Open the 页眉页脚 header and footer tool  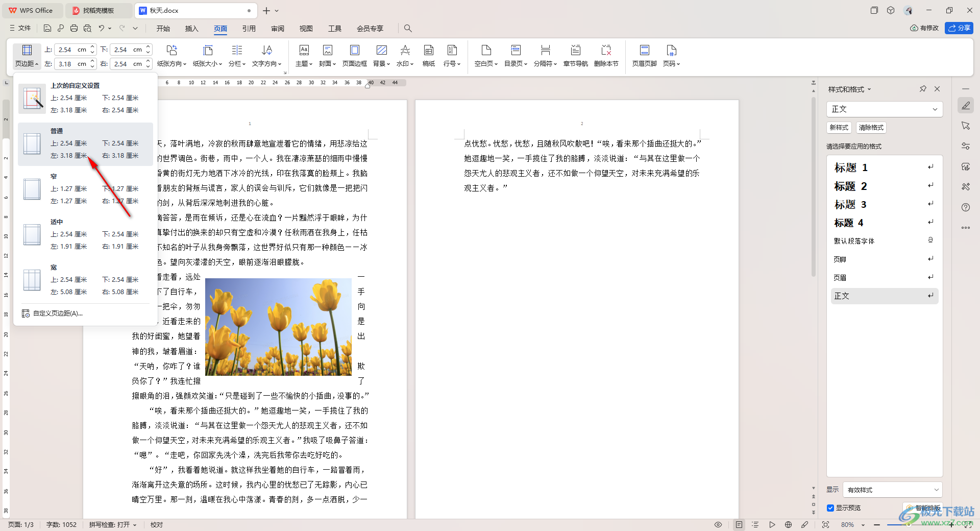click(644, 56)
